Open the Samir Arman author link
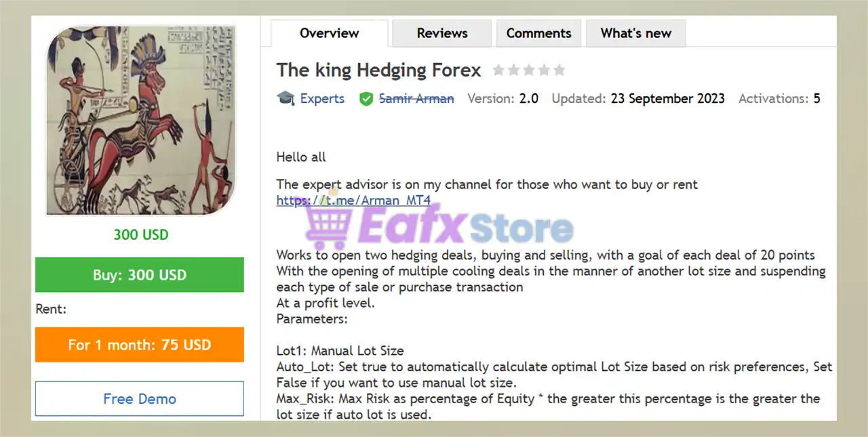Image resolution: width=868 pixels, height=437 pixels. coord(416,98)
